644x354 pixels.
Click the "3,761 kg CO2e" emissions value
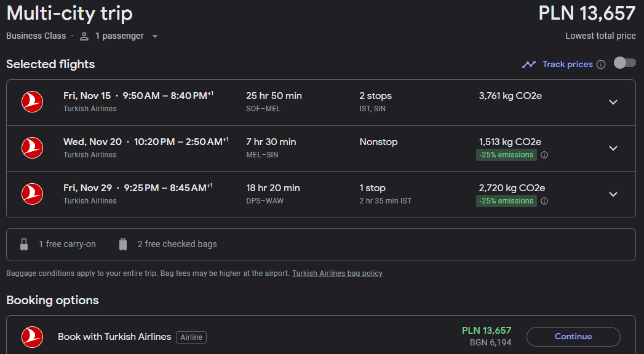click(x=510, y=96)
